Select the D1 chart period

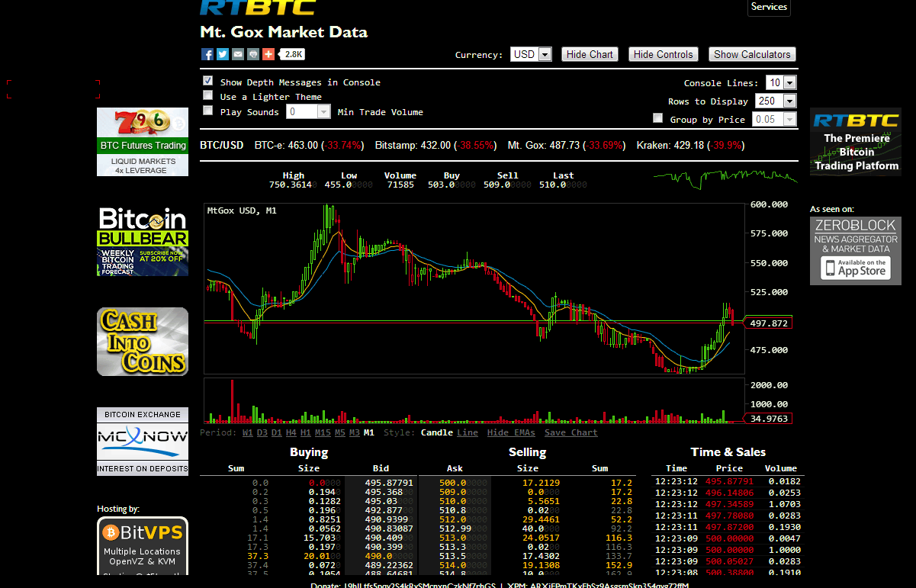point(277,432)
